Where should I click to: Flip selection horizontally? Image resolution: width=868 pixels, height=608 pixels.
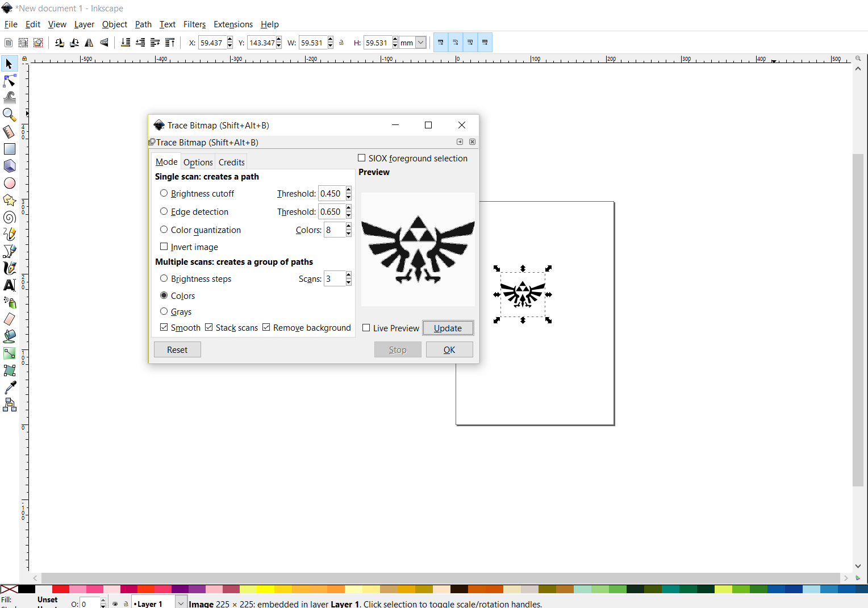89,43
